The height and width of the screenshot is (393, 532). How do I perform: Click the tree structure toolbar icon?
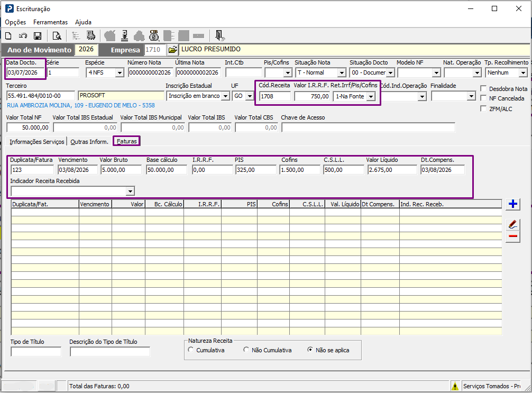(76, 35)
